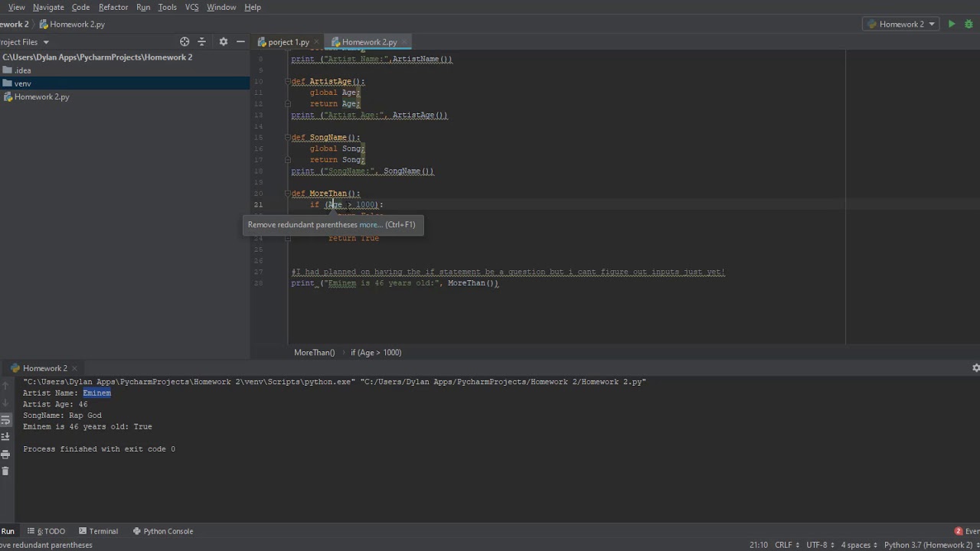
Task: Click the 21:10 cursor position indicator
Action: (x=759, y=545)
